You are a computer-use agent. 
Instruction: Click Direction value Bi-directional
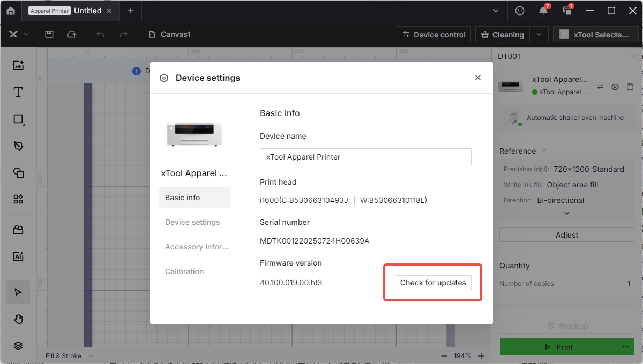pyautogui.click(x=560, y=200)
